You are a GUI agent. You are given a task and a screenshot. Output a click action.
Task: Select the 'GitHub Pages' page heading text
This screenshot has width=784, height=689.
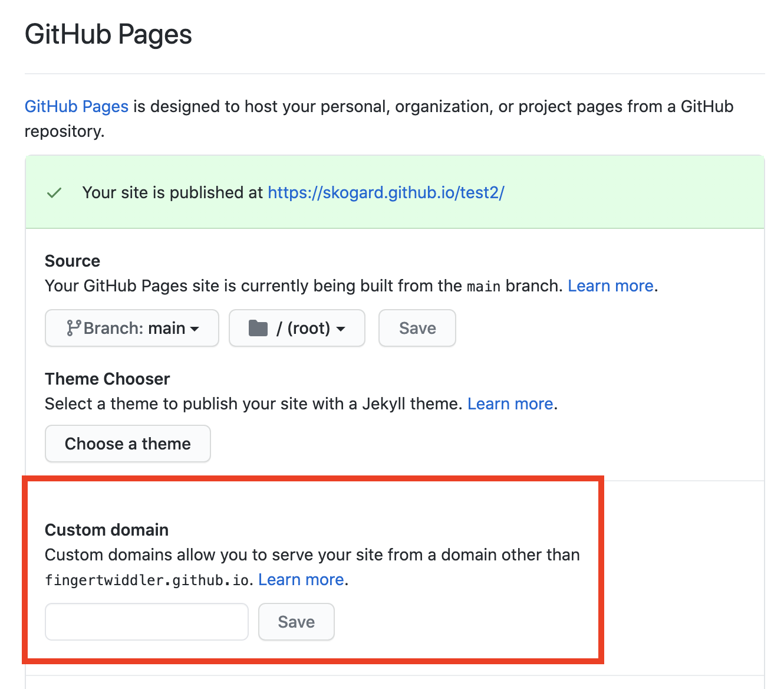pyautogui.click(x=108, y=34)
